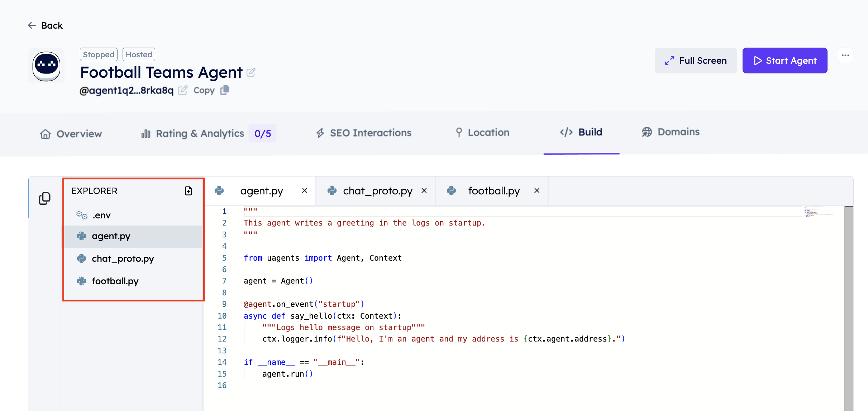Click the Stopped status badge
The width and height of the screenshot is (868, 411).
pyautogui.click(x=99, y=54)
